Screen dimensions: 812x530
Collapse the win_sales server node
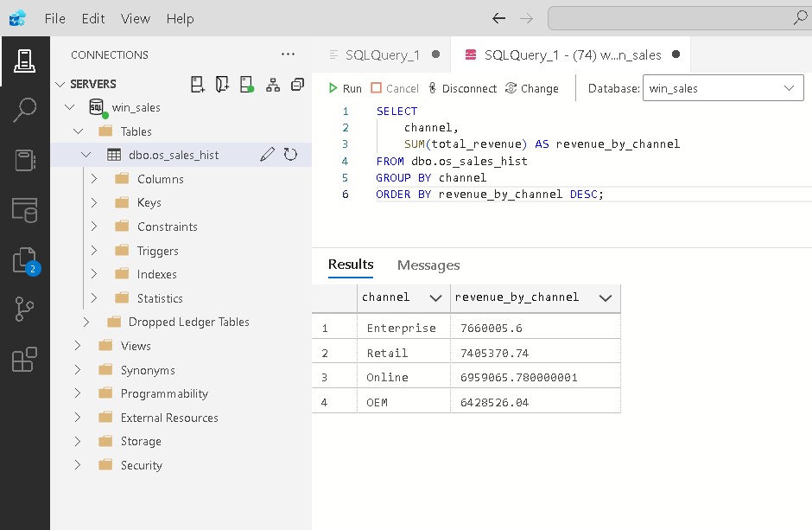69,107
